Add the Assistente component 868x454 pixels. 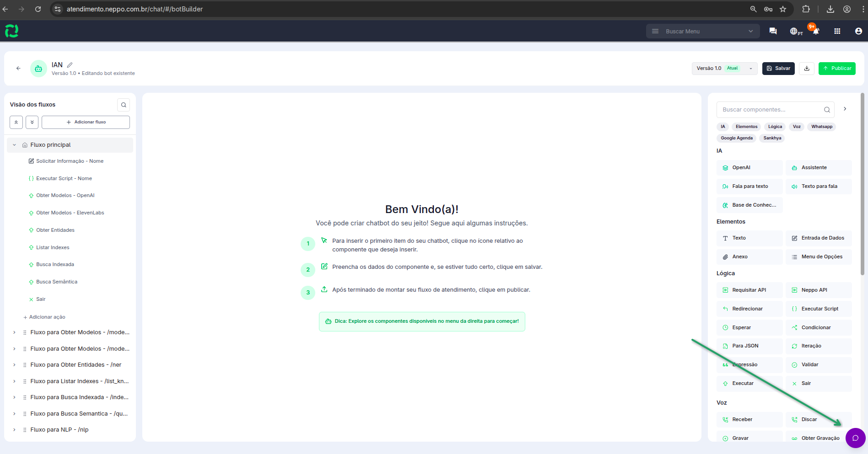(819, 168)
